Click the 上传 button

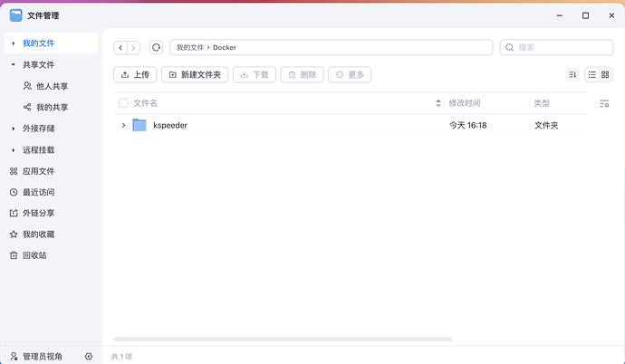click(x=135, y=74)
